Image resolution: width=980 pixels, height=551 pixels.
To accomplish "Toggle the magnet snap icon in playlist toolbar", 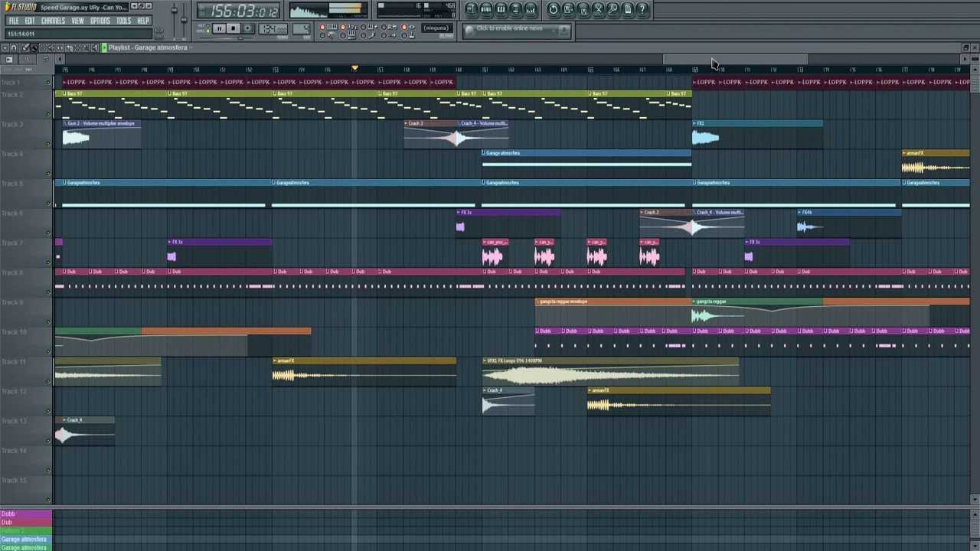I will [x=14, y=47].
